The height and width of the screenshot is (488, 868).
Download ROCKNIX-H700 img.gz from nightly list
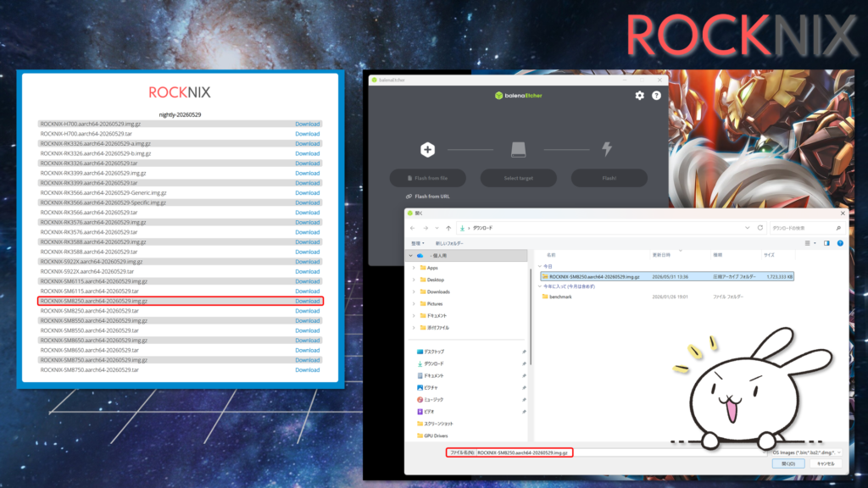(x=307, y=124)
